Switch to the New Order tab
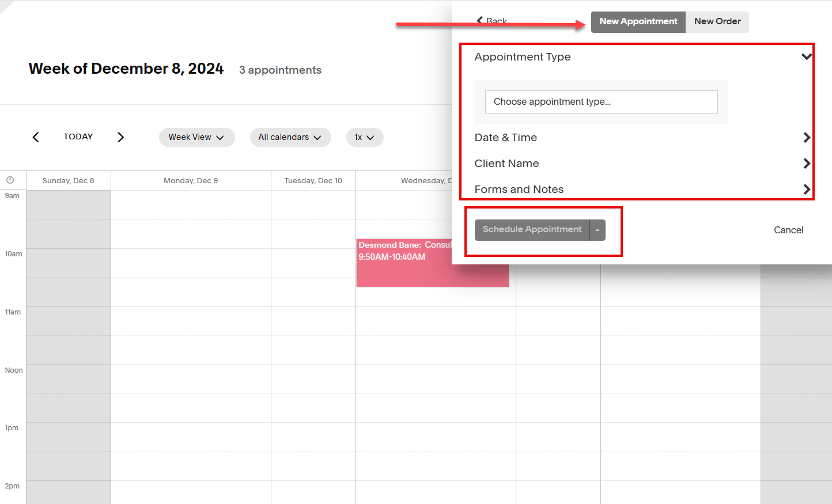The image size is (832, 504). click(x=717, y=22)
